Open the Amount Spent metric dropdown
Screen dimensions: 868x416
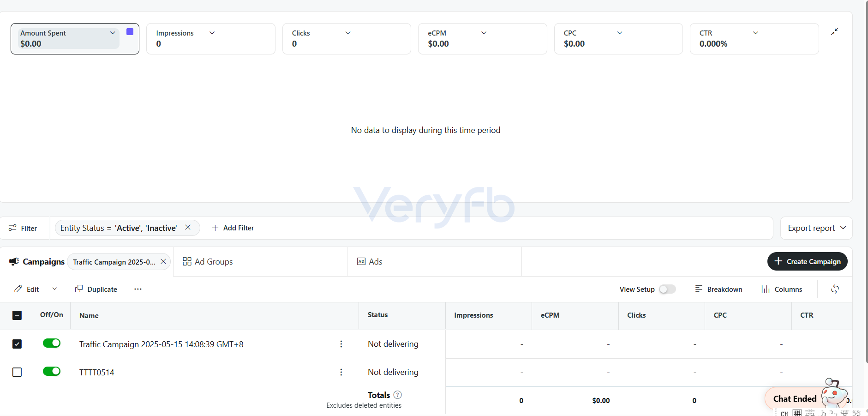tap(112, 33)
